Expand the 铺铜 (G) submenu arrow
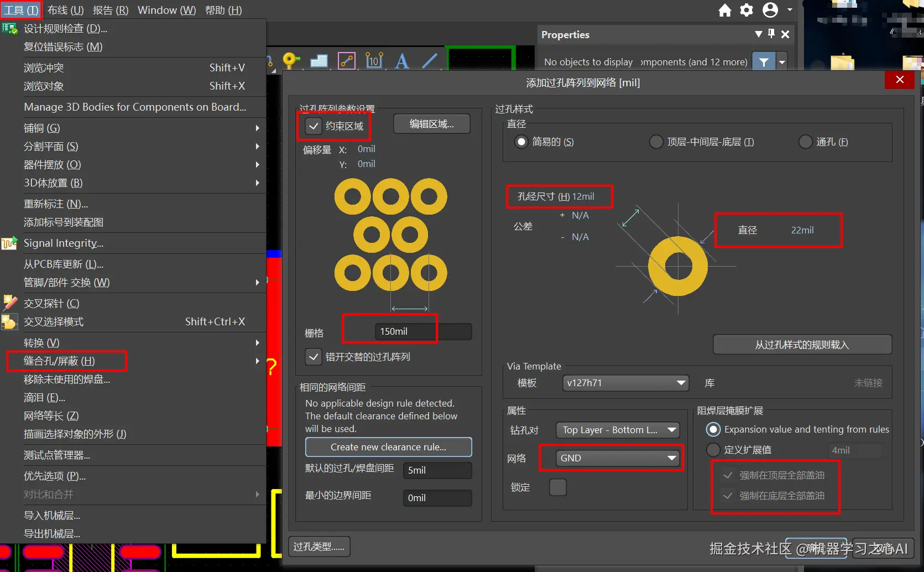 257,128
